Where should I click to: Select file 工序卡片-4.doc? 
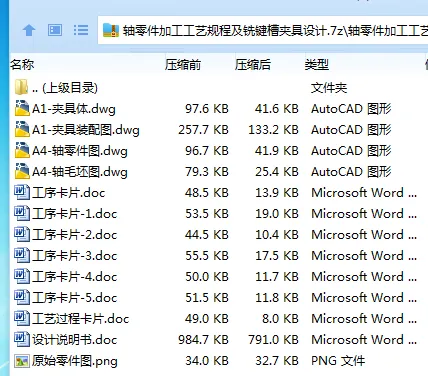point(75,277)
